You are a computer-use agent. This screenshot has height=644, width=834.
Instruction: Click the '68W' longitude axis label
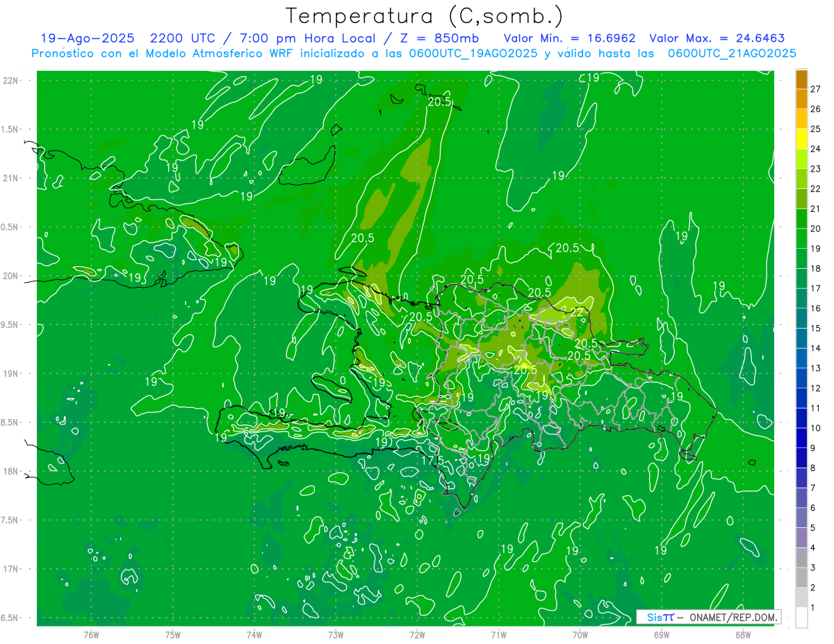[743, 635]
